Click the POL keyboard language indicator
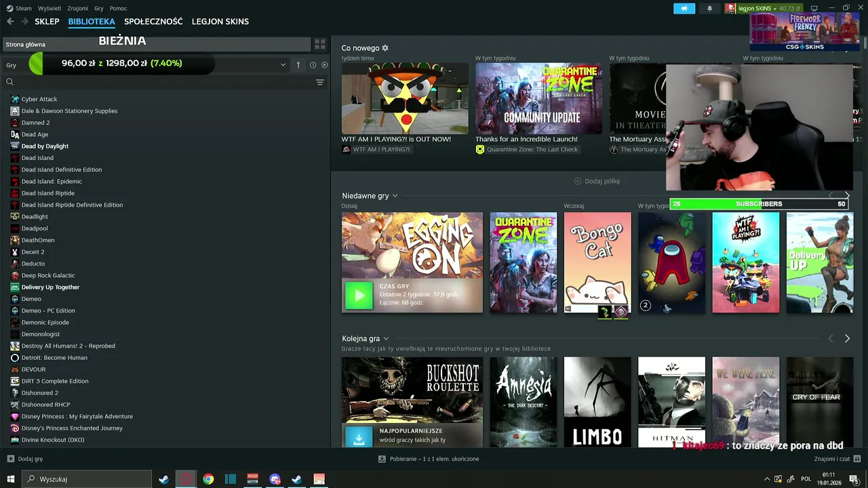The height and width of the screenshot is (488, 868). click(x=806, y=479)
